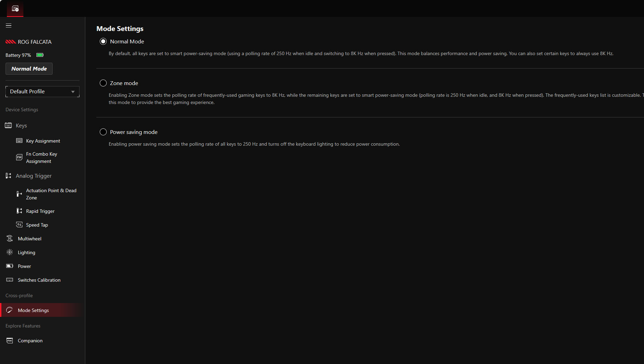644x364 pixels.
Task: Click the Rapid Trigger icon
Action: coord(19,211)
